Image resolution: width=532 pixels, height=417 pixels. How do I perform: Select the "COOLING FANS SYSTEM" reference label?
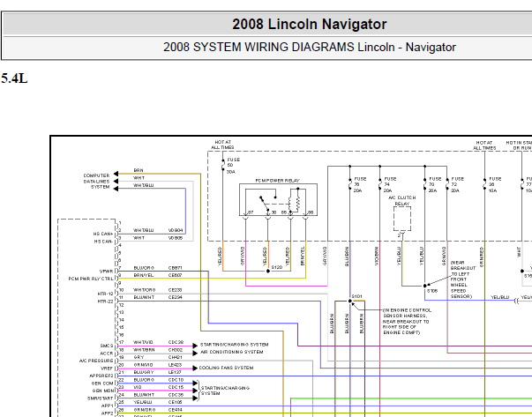coord(227,368)
